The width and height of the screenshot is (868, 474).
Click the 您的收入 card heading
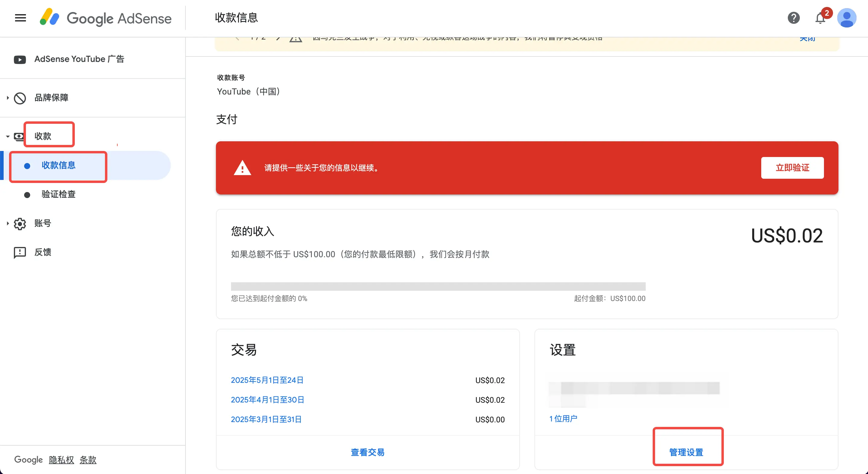tap(252, 232)
